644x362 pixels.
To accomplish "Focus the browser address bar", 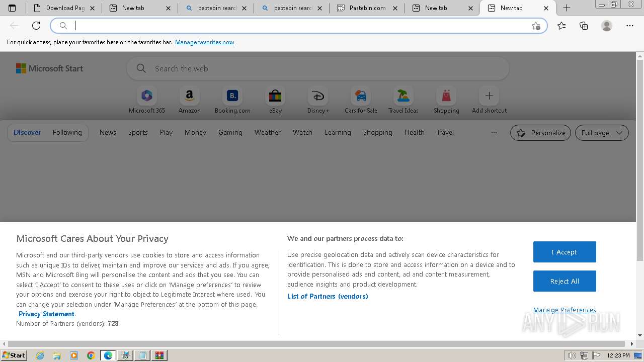I will point(299,26).
